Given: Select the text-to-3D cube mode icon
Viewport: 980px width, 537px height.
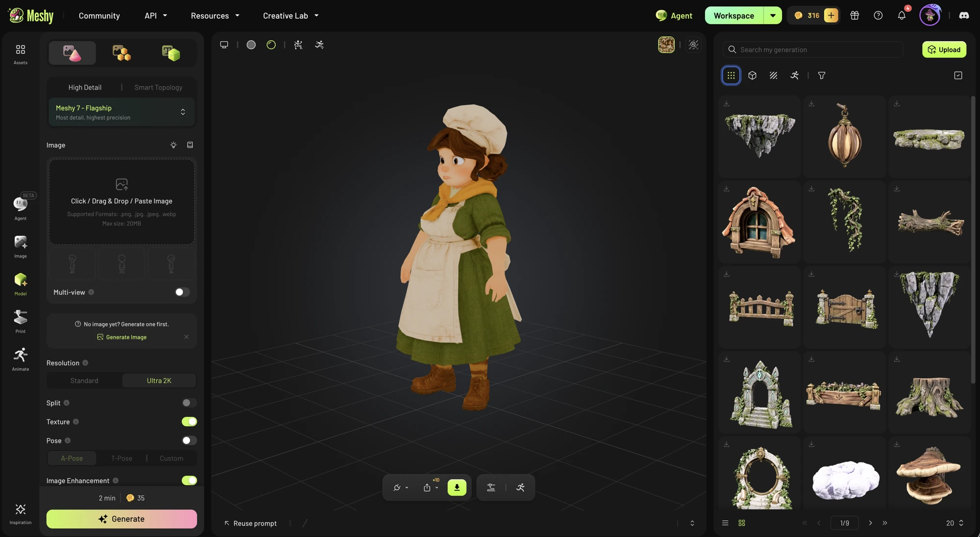Looking at the screenshot, I should point(171,53).
